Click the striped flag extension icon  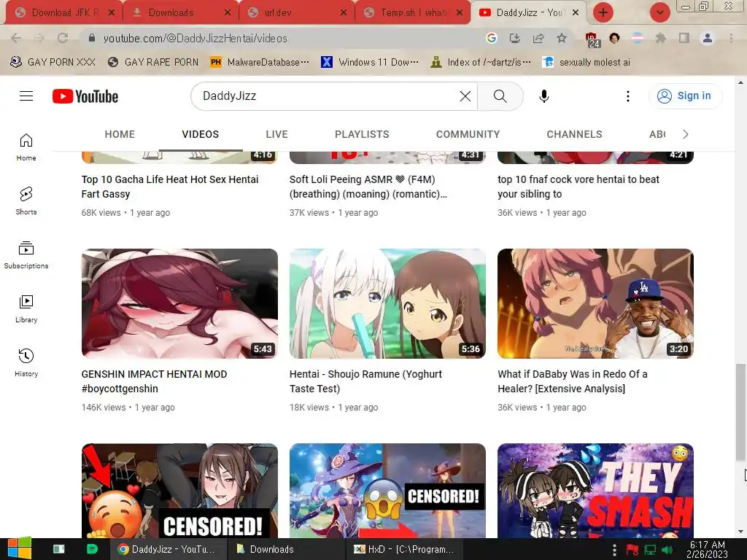[638, 38]
